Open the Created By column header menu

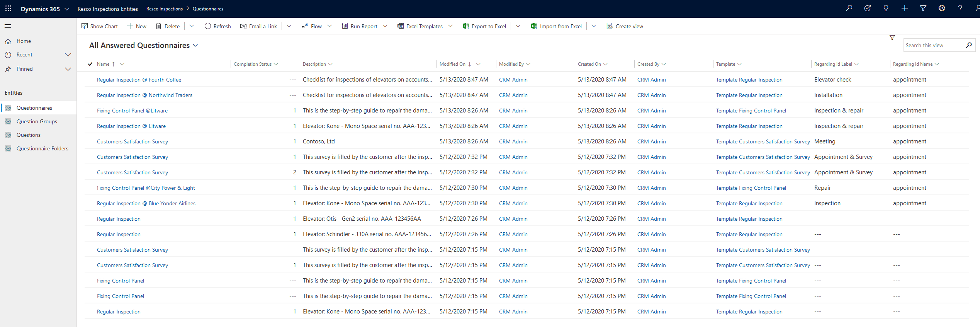coord(664,64)
